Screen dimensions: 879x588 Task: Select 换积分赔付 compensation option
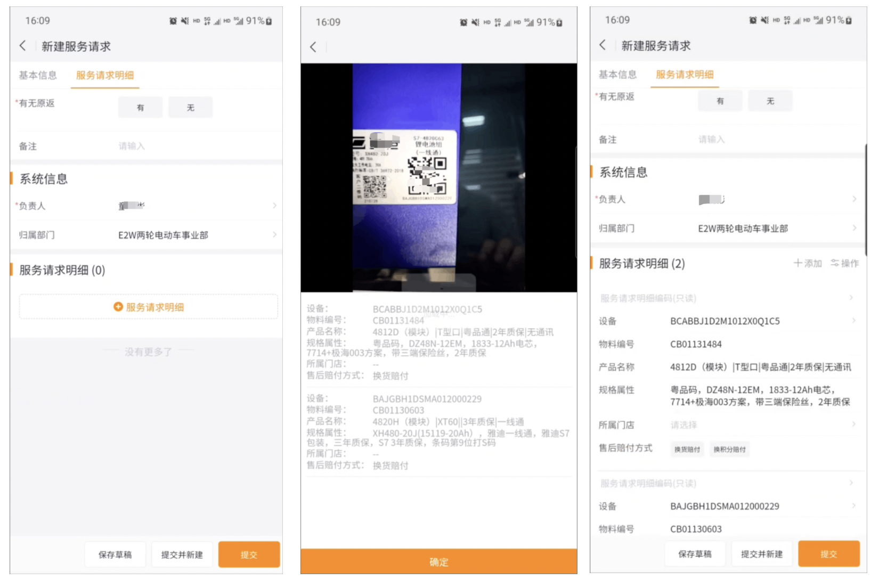tap(730, 449)
